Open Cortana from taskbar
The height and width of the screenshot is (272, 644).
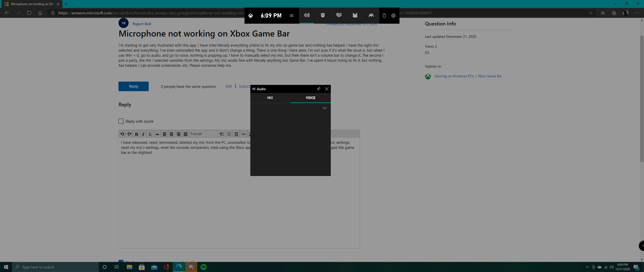[x=105, y=267]
